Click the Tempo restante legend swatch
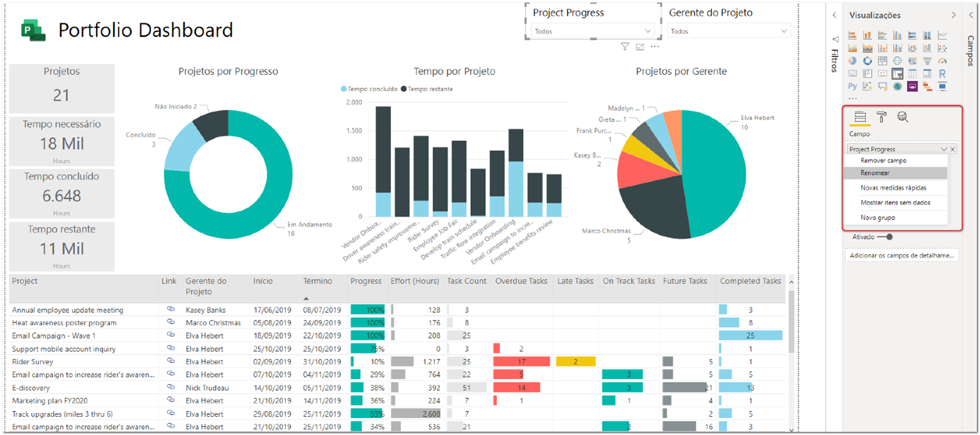This screenshot has width=980, height=435. pyautogui.click(x=404, y=89)
